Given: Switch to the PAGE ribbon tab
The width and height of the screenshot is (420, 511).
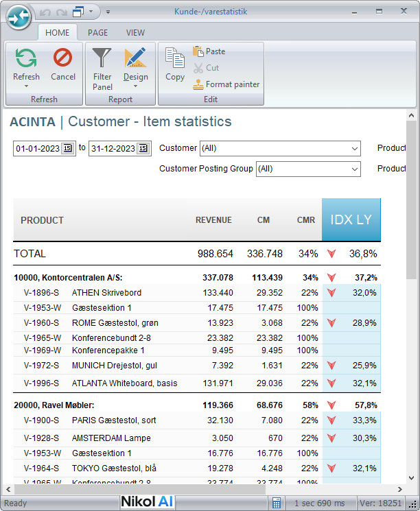Looking at the screenshot, I should coord(97,33).
